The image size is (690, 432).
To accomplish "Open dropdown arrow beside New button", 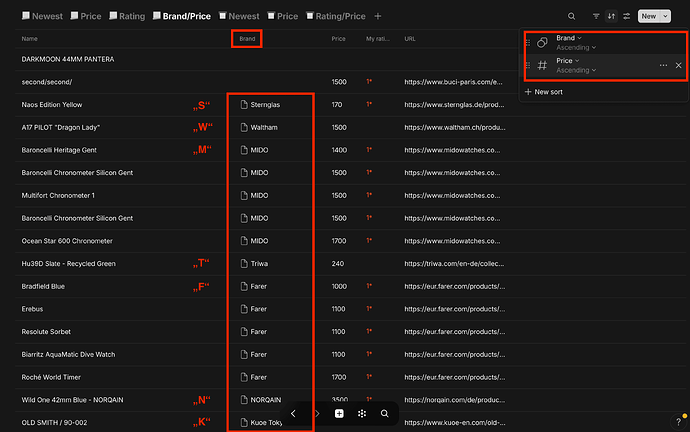I will tap(665, 16).
